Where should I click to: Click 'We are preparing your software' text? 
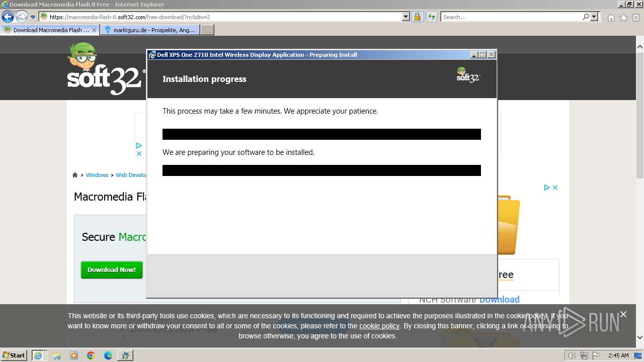[x=238, y=152]
